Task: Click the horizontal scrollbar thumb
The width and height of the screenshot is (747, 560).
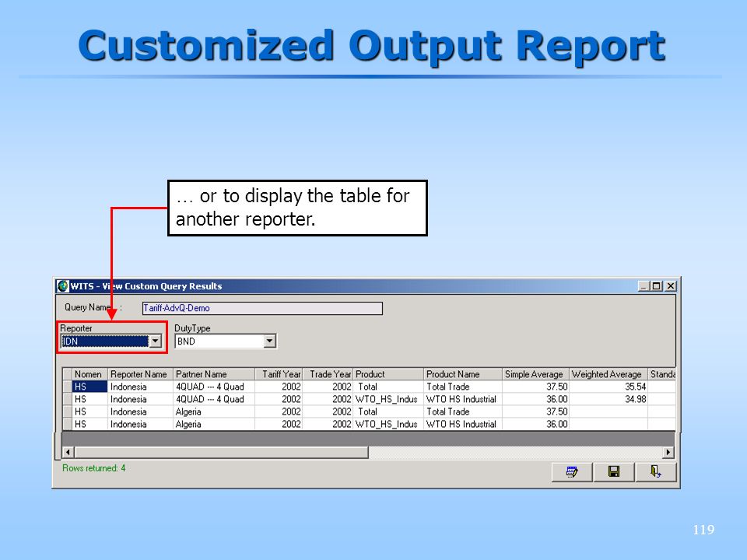Action: pyautogui.click(x=222, y=452)
